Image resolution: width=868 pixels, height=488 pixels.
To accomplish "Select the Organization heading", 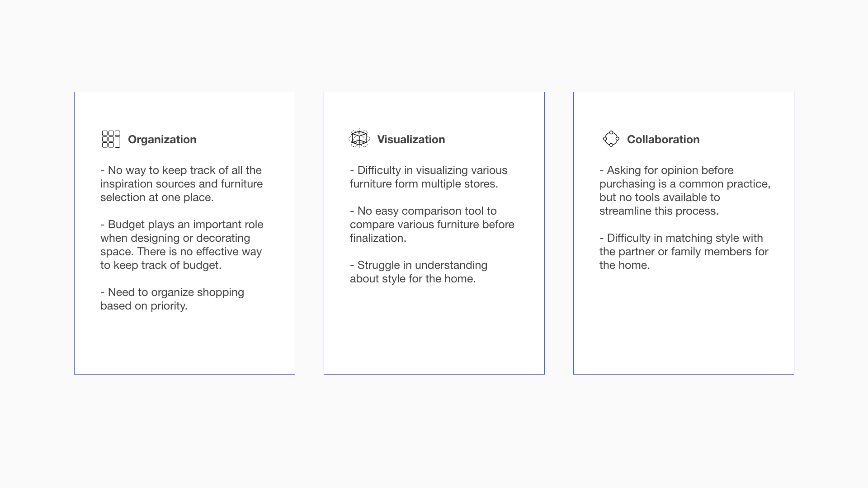I will coord(162,139).
